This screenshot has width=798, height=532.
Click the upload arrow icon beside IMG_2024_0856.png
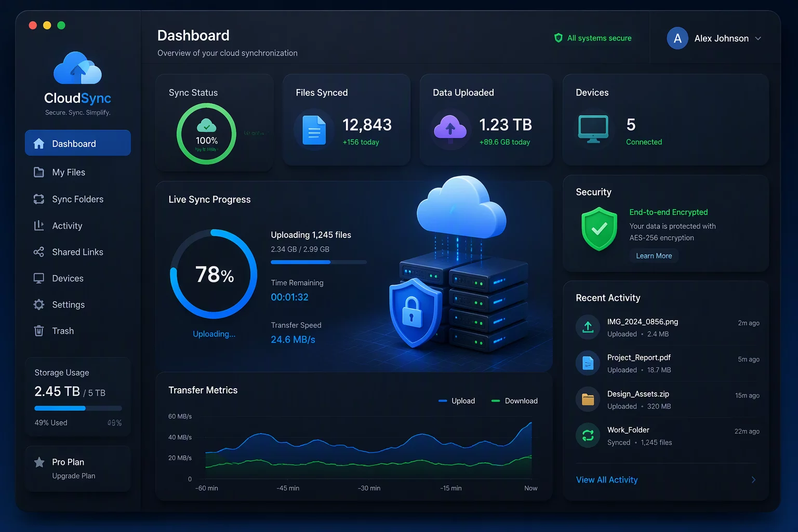(588, 327)
